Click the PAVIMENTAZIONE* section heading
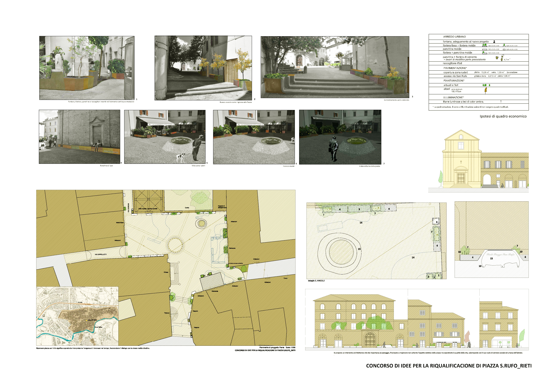554x392 pixels. (x=455, y=68)
